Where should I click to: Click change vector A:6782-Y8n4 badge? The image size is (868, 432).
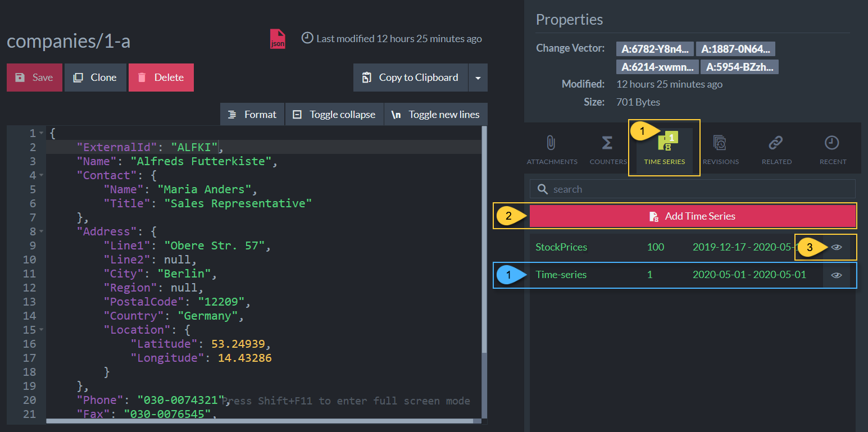pyautogui.click(x=655, y=49)
